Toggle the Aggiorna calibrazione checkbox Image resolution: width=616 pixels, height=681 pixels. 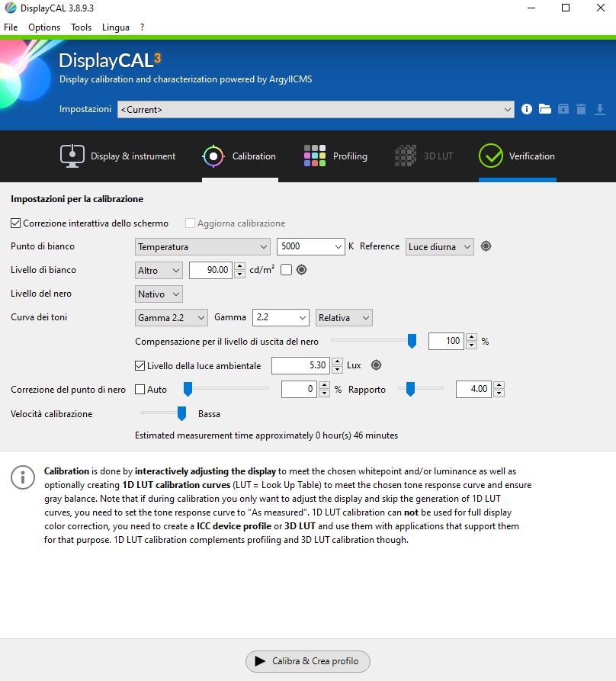190,223
